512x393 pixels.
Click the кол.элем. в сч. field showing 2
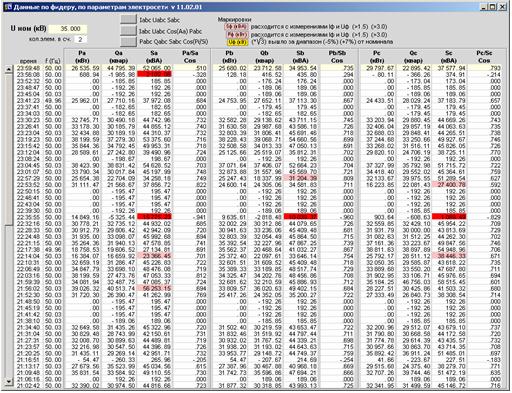pos(80,39)
